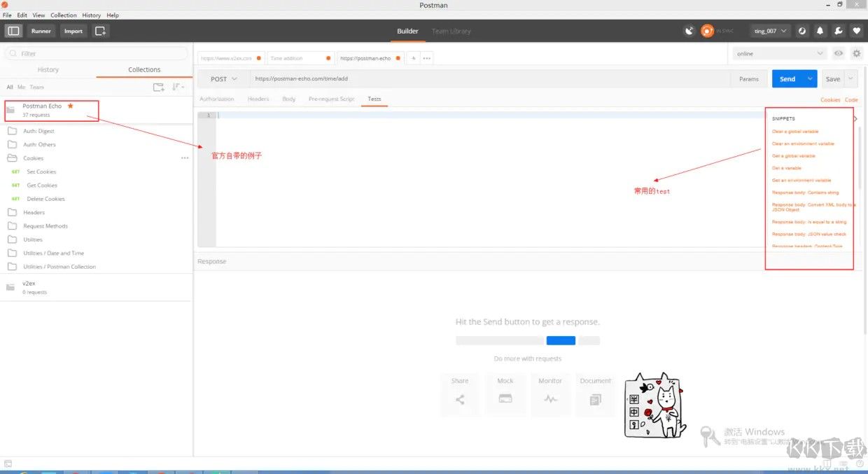Open the interceptor/proxy satellite icon

[x=689, y=31]
